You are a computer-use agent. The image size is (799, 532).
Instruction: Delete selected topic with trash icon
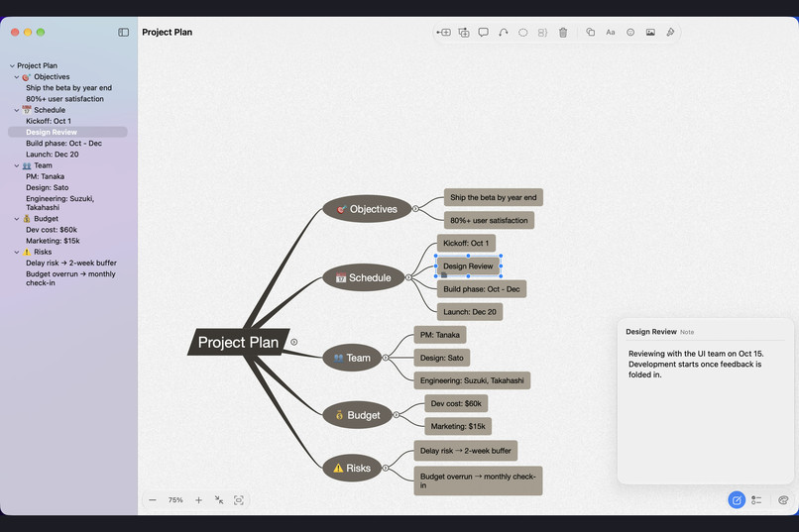tap(562, 32)
